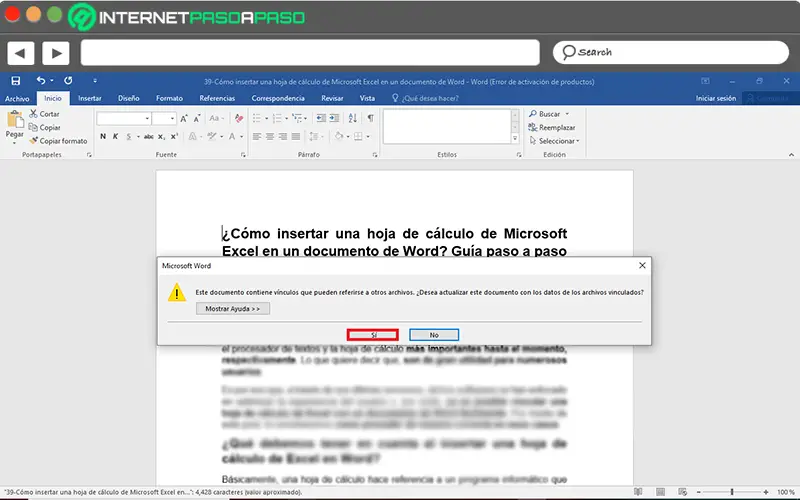Open the Seleccionar dropdown

[555, 141]
